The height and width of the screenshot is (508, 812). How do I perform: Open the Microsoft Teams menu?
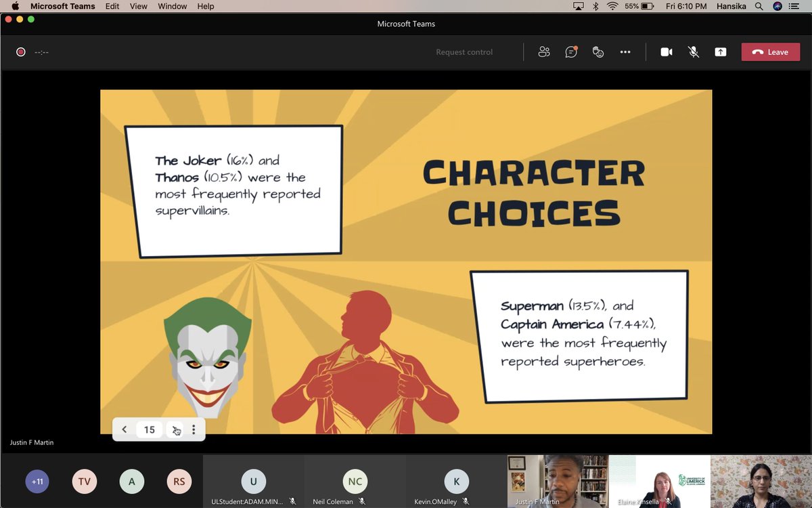63,6
